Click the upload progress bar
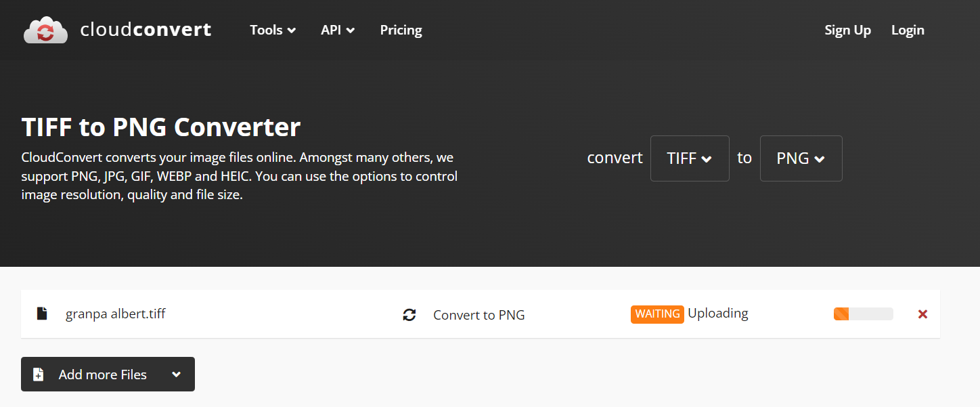 pos(863,314)
